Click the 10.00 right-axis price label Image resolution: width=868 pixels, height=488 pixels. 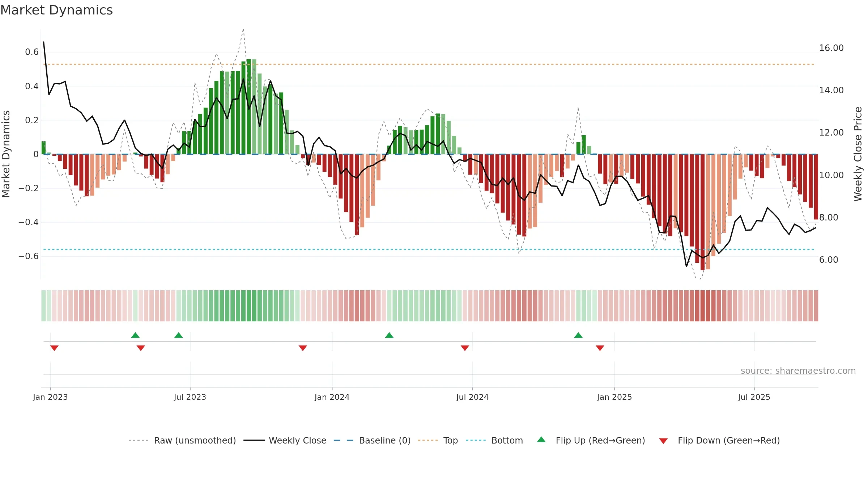831,175
